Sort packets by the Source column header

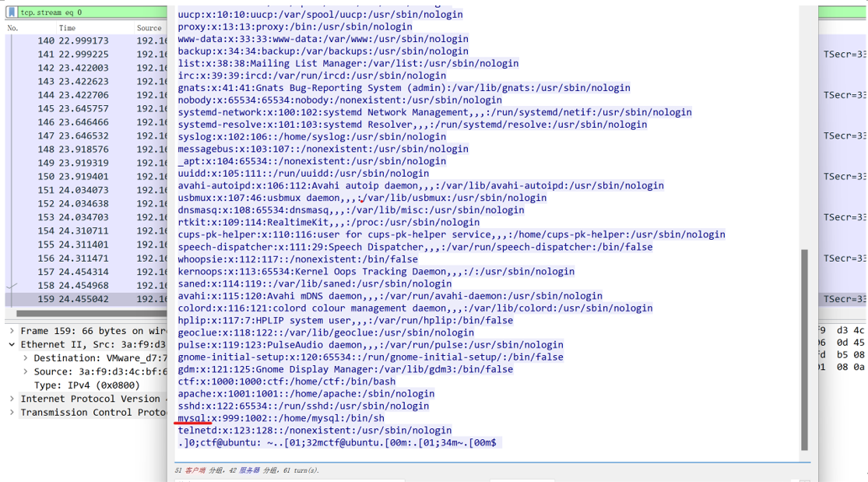tap(150, 28)
